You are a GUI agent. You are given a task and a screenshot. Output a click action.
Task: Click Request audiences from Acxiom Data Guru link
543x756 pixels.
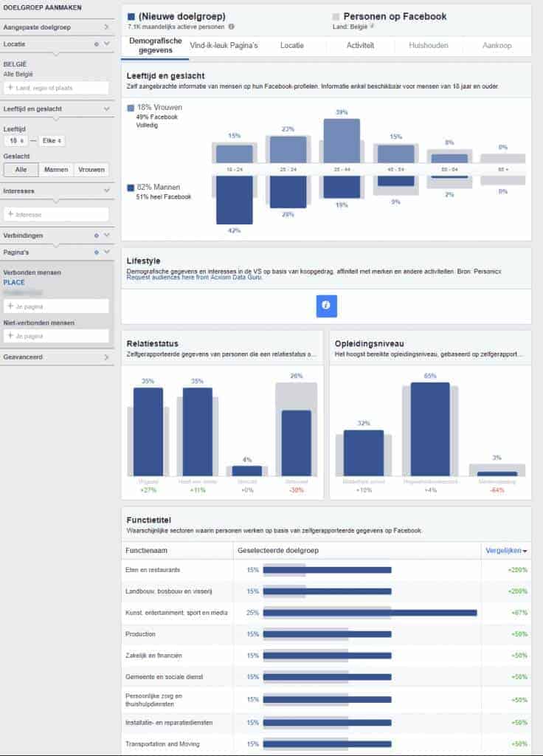tap(194, 278)
